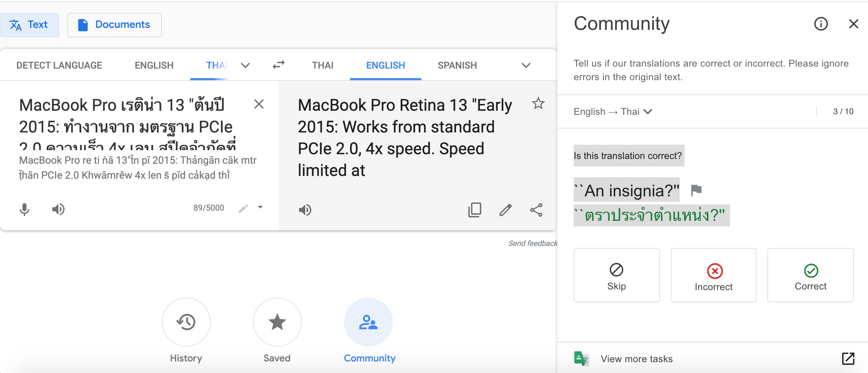868x373 pixels.
Task: Clear the source text
Action: coord(259,104)
